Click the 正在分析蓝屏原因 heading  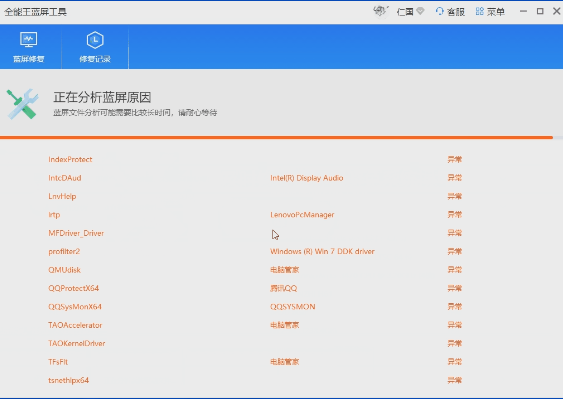point(102,97)
